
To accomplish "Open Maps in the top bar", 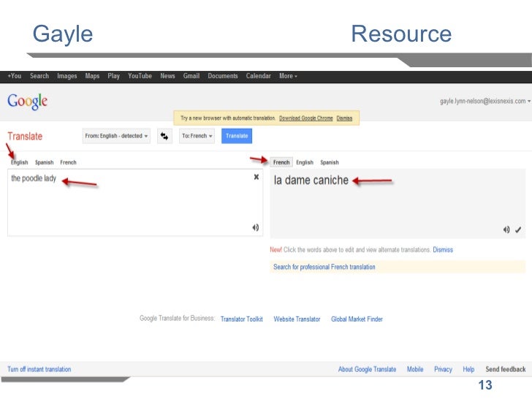I will point(92,76).
